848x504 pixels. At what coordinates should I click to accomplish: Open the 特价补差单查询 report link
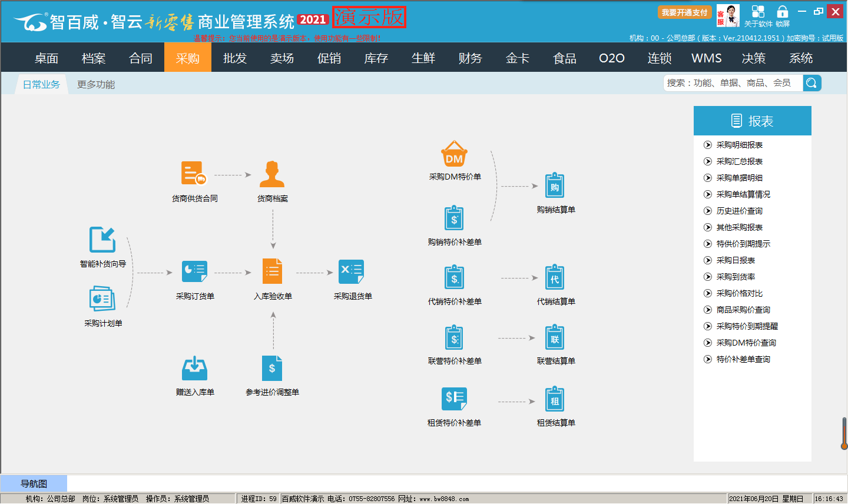[743, 359]
